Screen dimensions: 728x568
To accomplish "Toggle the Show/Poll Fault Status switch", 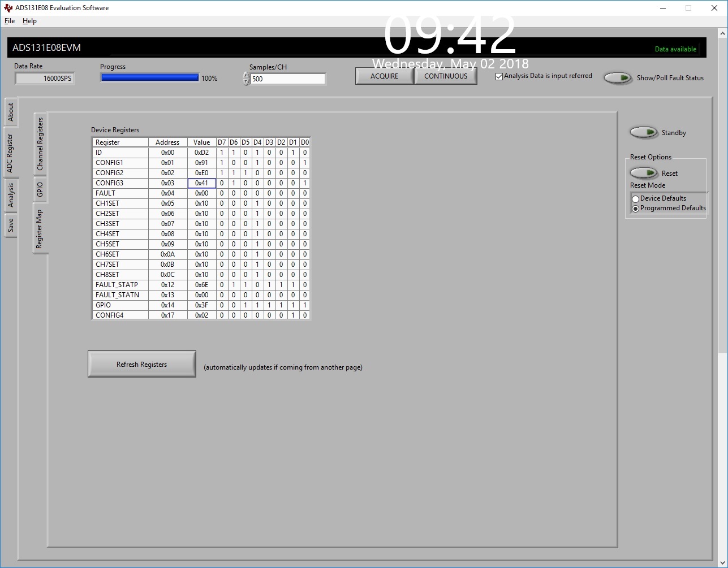I will (618, 78).
